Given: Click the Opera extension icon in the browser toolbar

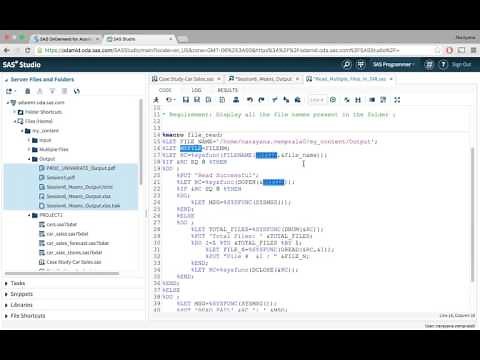Looking at the screenshot, I should pyautogui.click(x=449, y=50).
